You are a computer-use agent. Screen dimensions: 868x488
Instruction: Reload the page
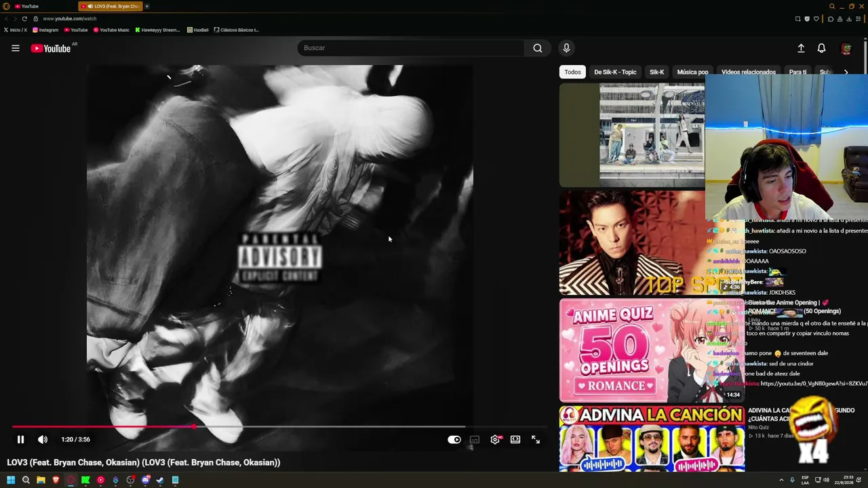pyautogui.click(x=24, y=19)
